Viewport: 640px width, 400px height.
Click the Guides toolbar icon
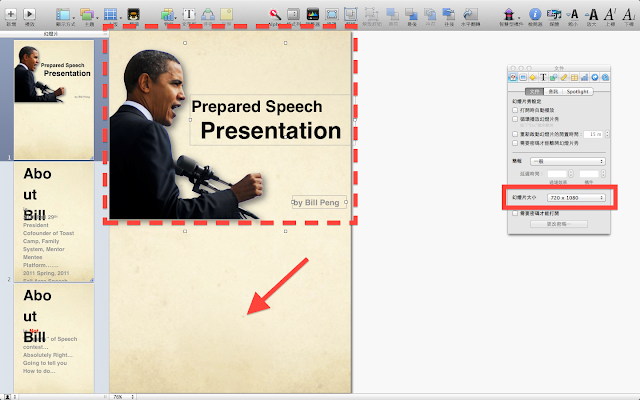pyautogui.click(x=133, y=15)
